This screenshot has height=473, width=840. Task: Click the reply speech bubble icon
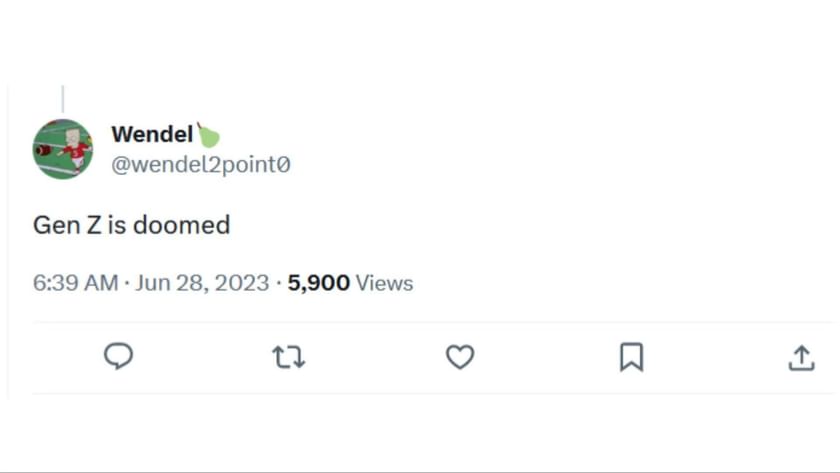(x=118, y=356)
